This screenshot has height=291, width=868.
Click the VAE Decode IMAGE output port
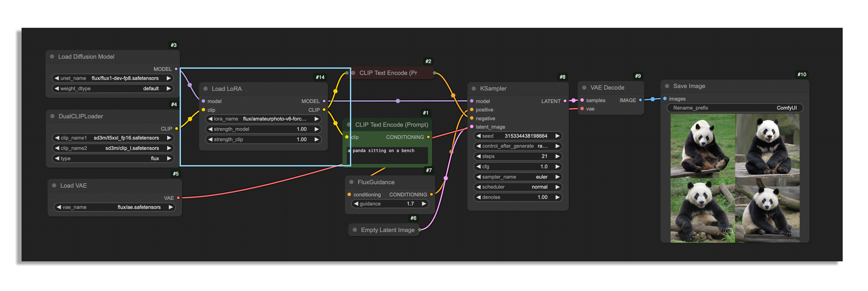point(641,100)
